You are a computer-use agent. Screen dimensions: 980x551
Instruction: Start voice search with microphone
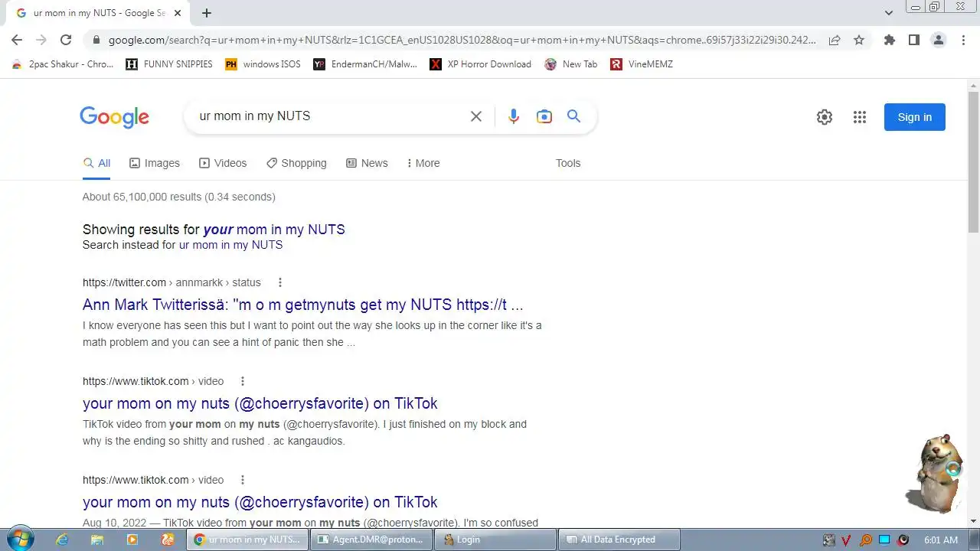pyautogui.click(x=514, y=116)
